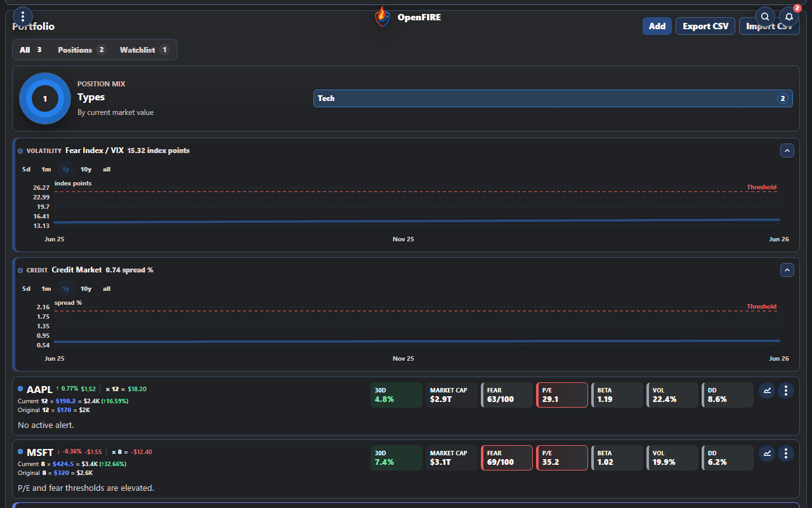Collapse the Fear Index / VIX panel
This screenshot has width=812, height=508.
tap(787, 150)
